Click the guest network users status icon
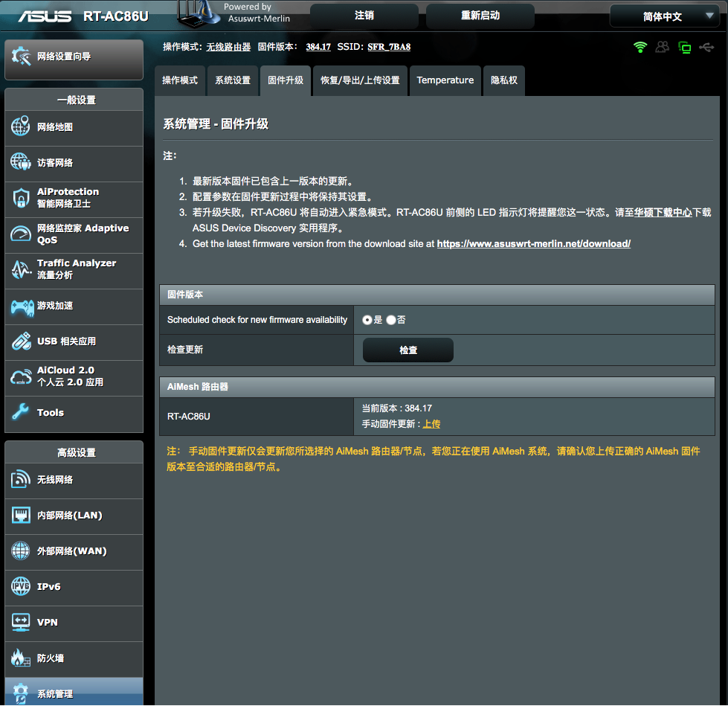The height and width of the screenshot is (706, 728). coord(662,48)
